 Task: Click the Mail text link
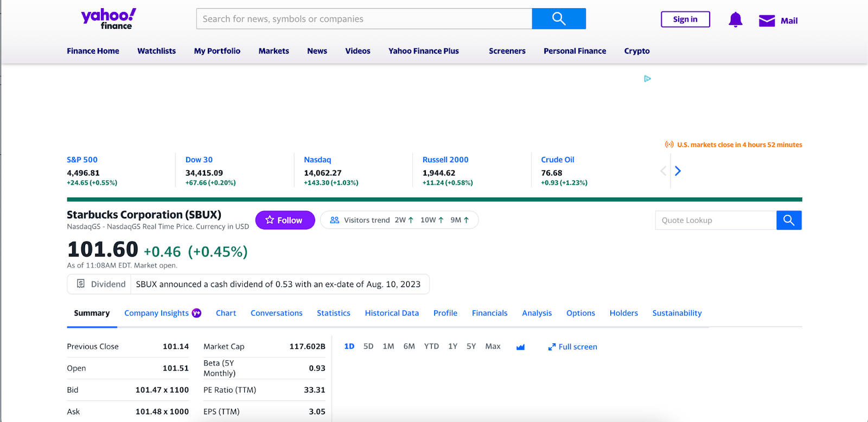(x=789, y=21)
